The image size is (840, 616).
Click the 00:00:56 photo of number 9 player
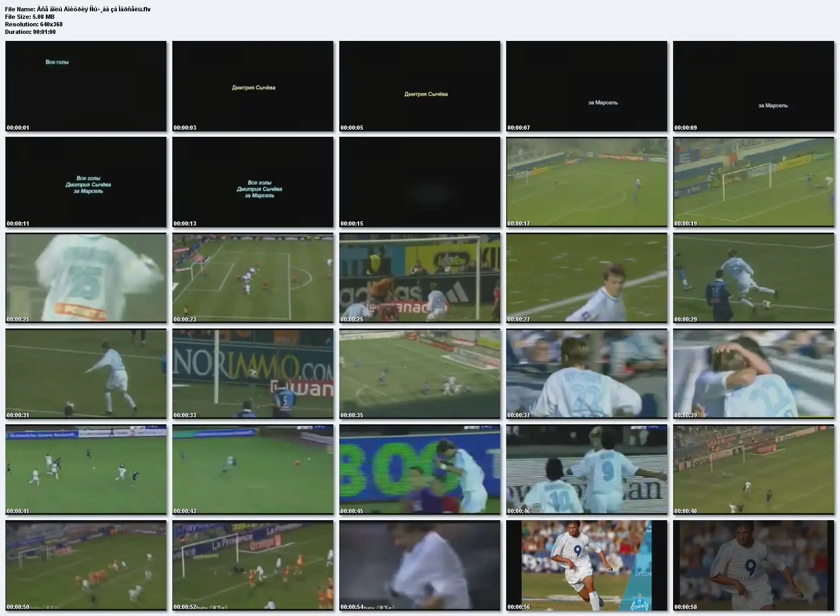point(586,565)
